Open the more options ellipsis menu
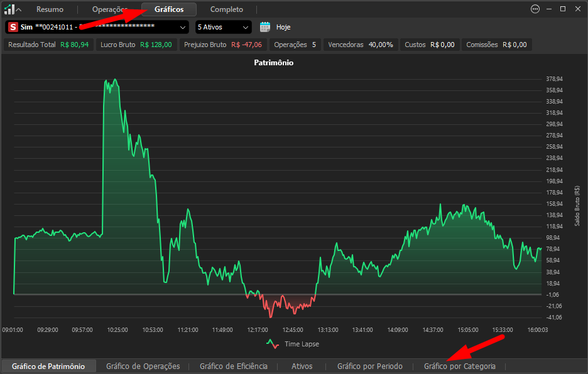The height and width of the screenshot is (374, 588). point(535,9)
